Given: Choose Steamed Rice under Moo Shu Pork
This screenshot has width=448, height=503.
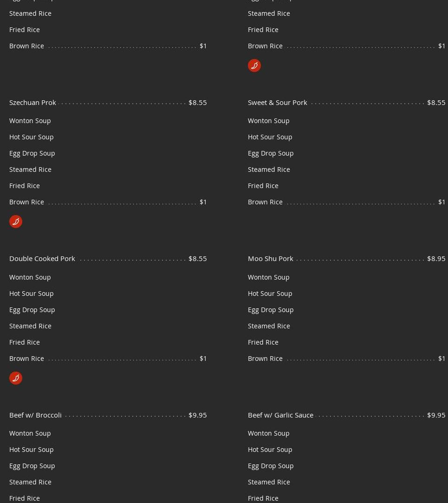Looking at the screenshot, I should [x=269, y=326].
